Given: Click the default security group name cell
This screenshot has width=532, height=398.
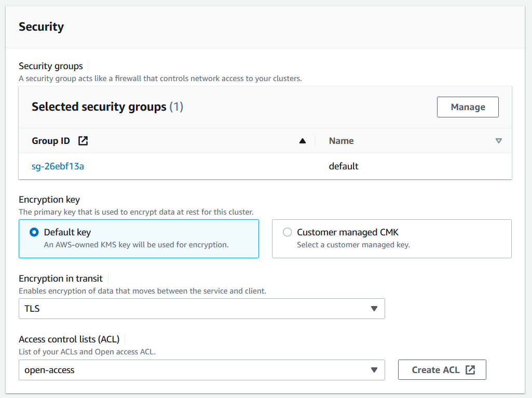Looking at the screenshot, I should click(x=344, y=166).
